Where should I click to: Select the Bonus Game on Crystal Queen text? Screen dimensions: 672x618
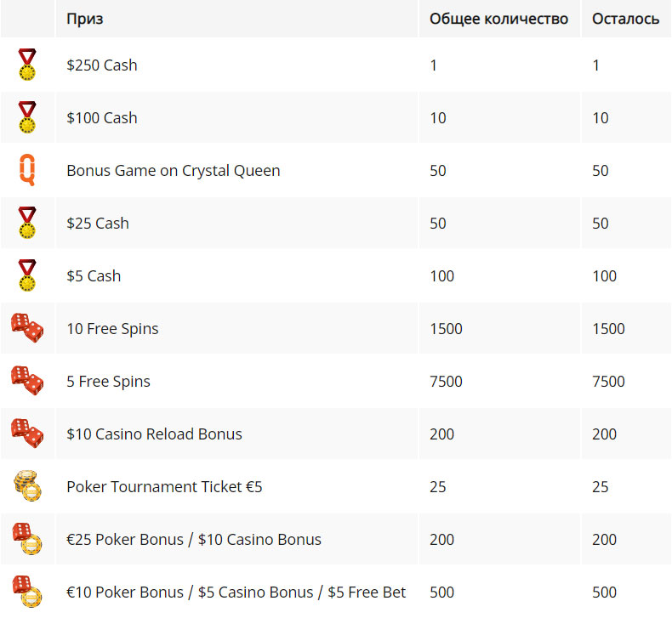(x=174, y=171)
